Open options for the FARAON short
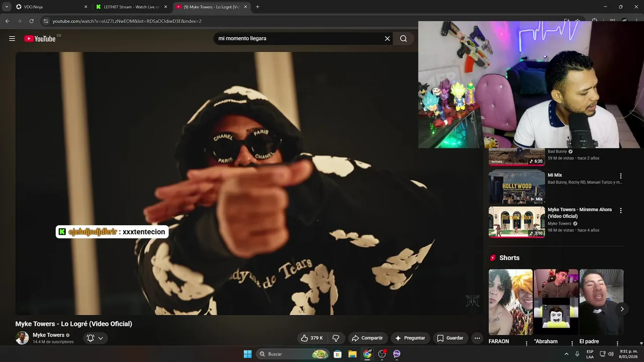The image size is (644, 362). (527, 343)
